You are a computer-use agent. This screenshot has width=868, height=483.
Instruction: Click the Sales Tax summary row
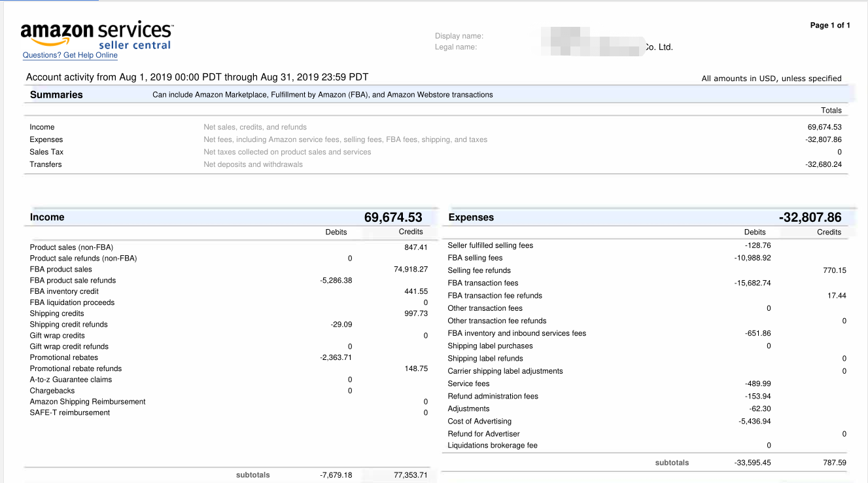point(437,152)
